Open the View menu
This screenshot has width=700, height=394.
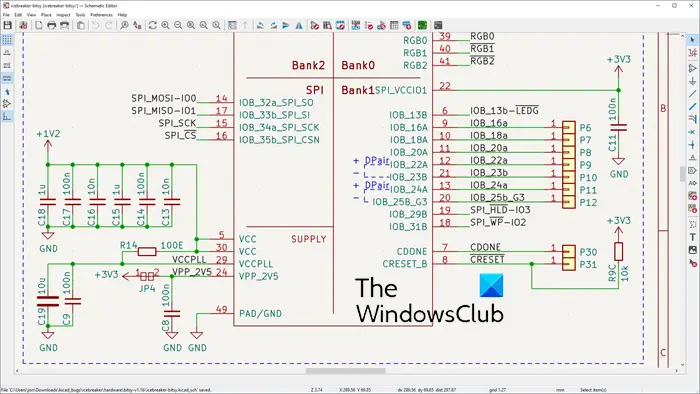pyautogui.click(x=31, y=15)
